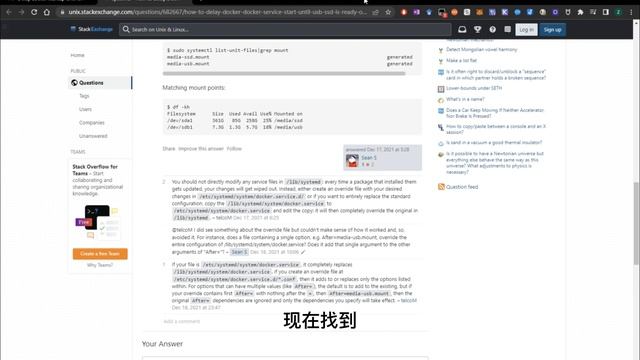Click site icon beside Lower-bounds under SETH

coord(441,89)
